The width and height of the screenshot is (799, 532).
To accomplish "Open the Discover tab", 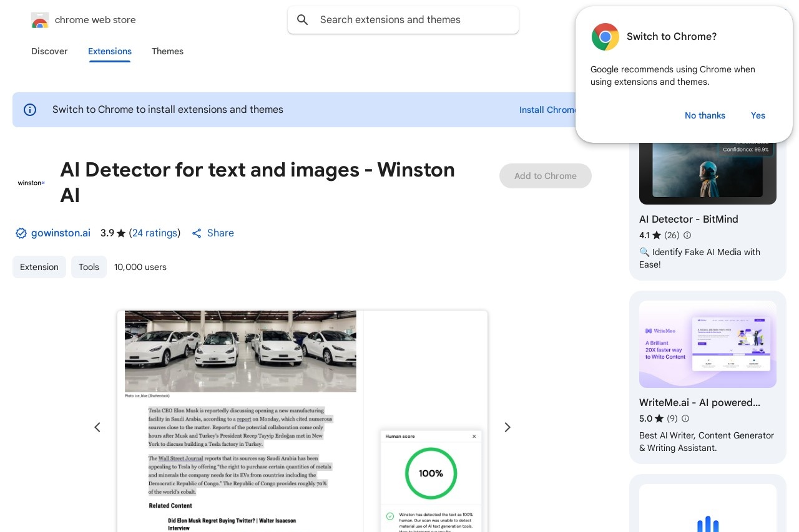I will 49,51.
